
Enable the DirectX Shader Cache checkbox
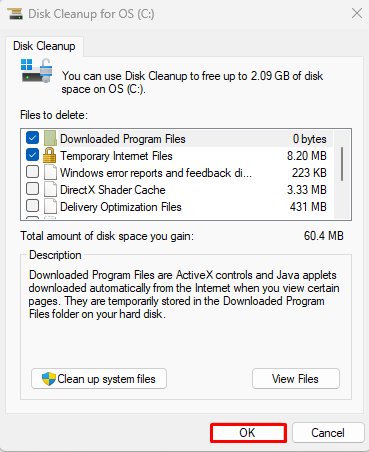coord(32,189)
